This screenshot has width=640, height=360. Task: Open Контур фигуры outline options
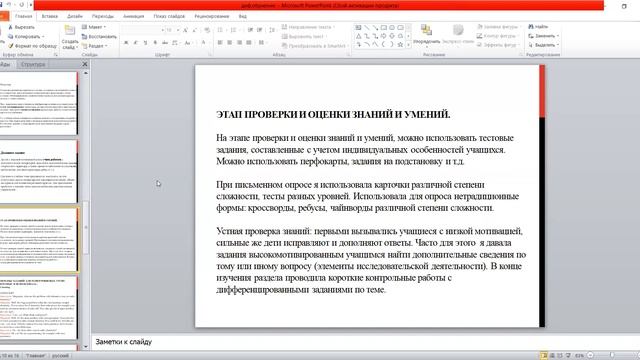click(497, 36)
